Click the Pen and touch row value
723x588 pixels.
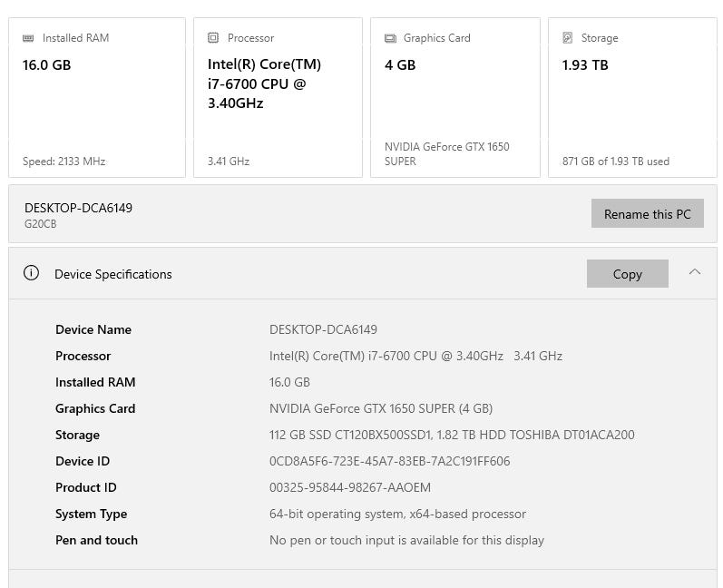click(406, 540)
